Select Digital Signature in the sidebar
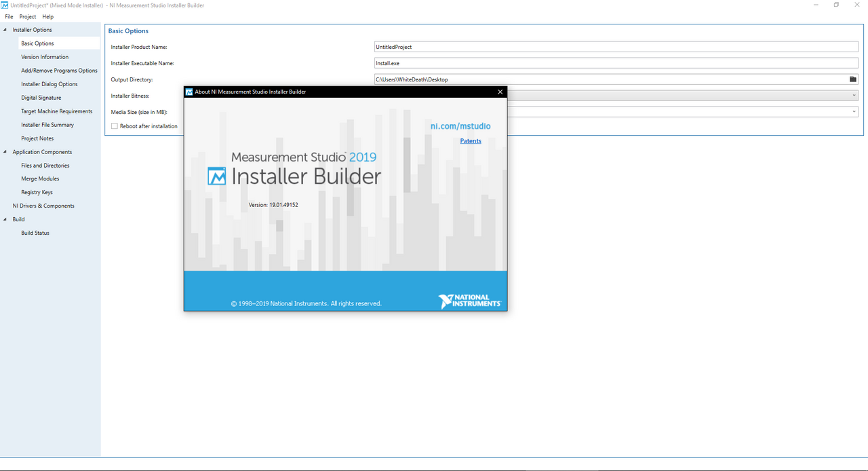 41,98
